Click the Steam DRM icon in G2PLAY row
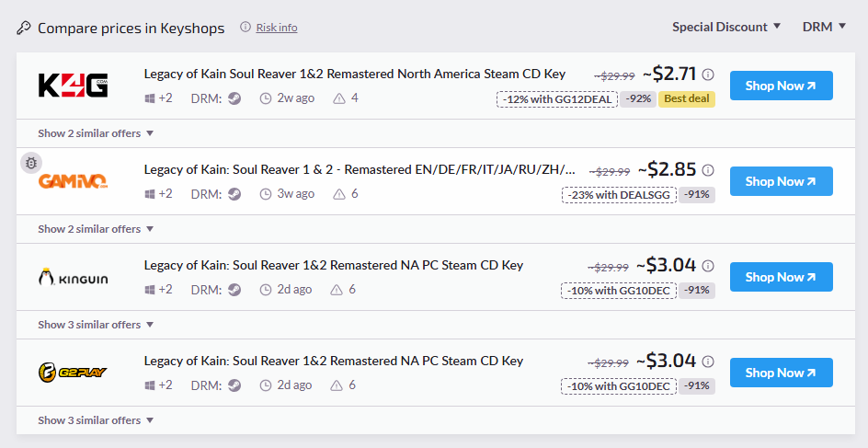This screenshot has width=868, height=448. click(x=234, y=386)
